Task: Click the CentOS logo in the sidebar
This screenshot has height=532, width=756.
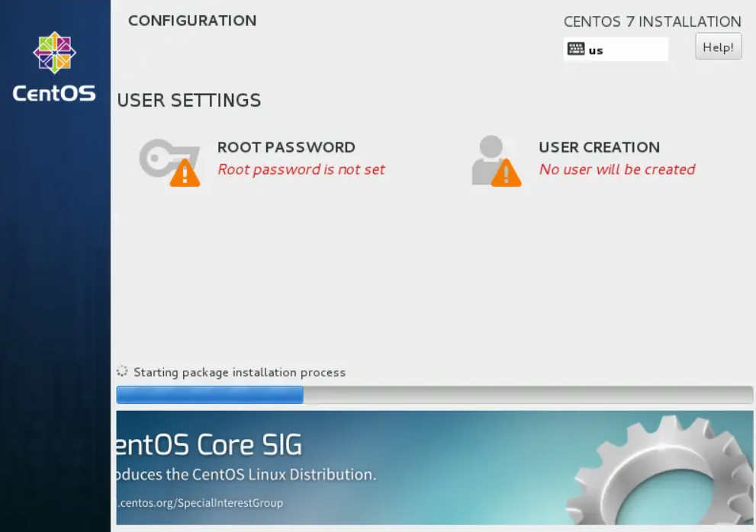Action: [x=54, y=53]
